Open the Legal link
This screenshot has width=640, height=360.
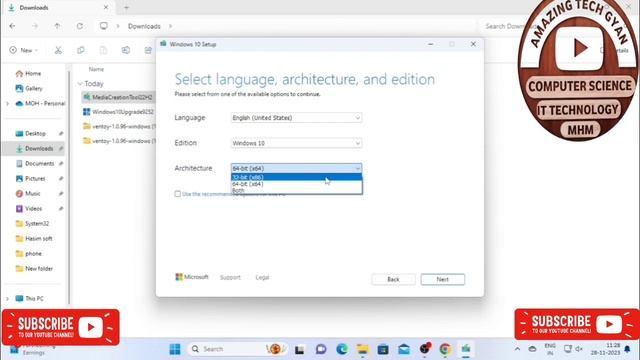[262, 278]
